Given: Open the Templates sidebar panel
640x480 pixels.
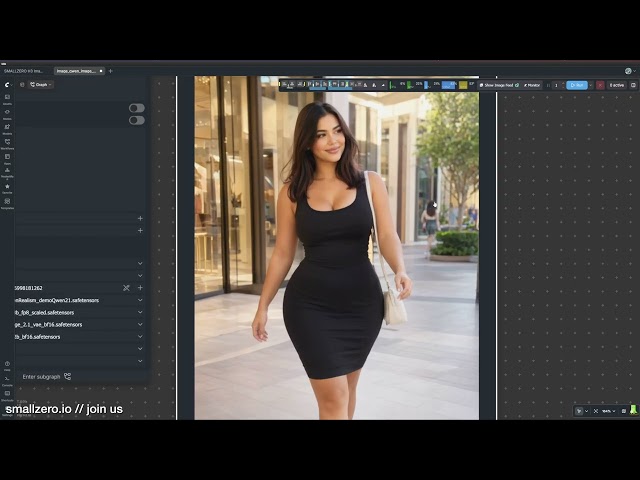Looking at the screenshot, I should [x=7, y=203].
